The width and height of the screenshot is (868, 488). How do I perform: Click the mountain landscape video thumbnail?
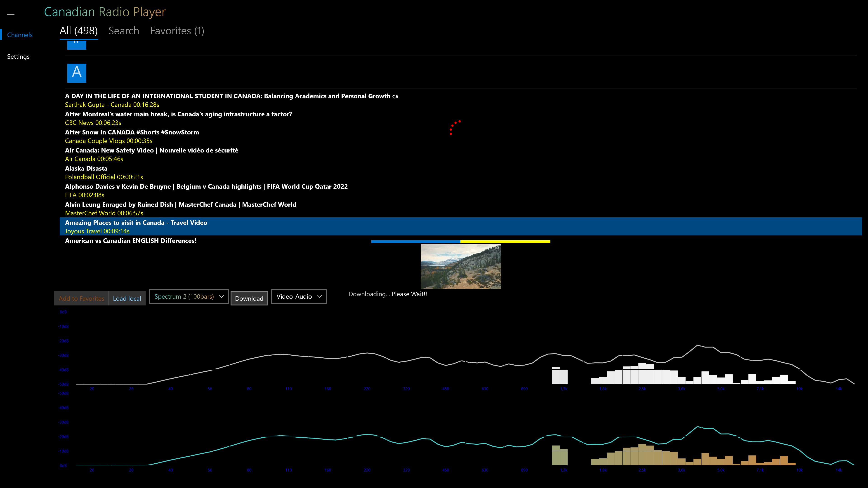click(461, 266)
